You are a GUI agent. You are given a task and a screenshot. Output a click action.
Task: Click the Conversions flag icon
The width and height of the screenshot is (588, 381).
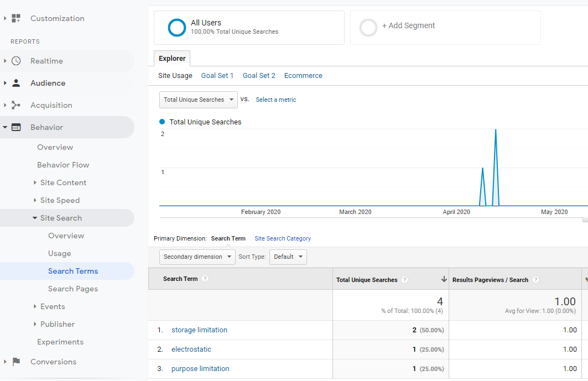[16, 362]
